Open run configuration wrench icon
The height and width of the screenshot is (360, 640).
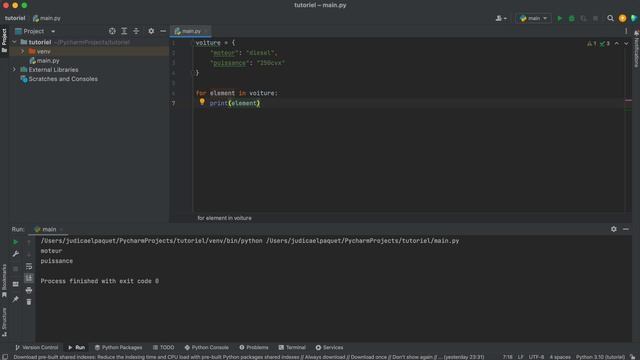(x=16, y=254)
